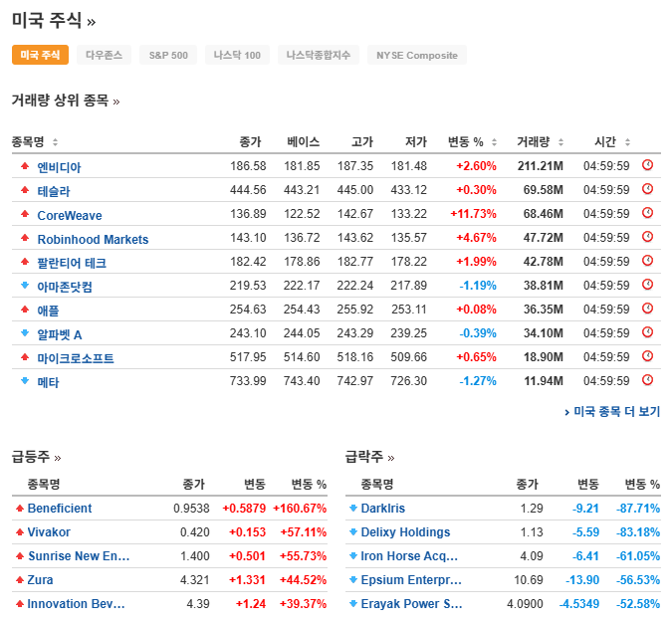Image resolution: width=672 pixels, height=624 pixels.
Task: Open the Iron Horse Acq... loser link
Action: pyautogui.click(x=409, y=556)
